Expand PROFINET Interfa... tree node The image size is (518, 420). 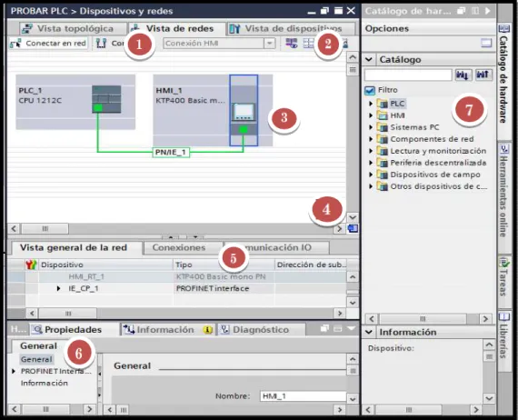click(14, 372)
